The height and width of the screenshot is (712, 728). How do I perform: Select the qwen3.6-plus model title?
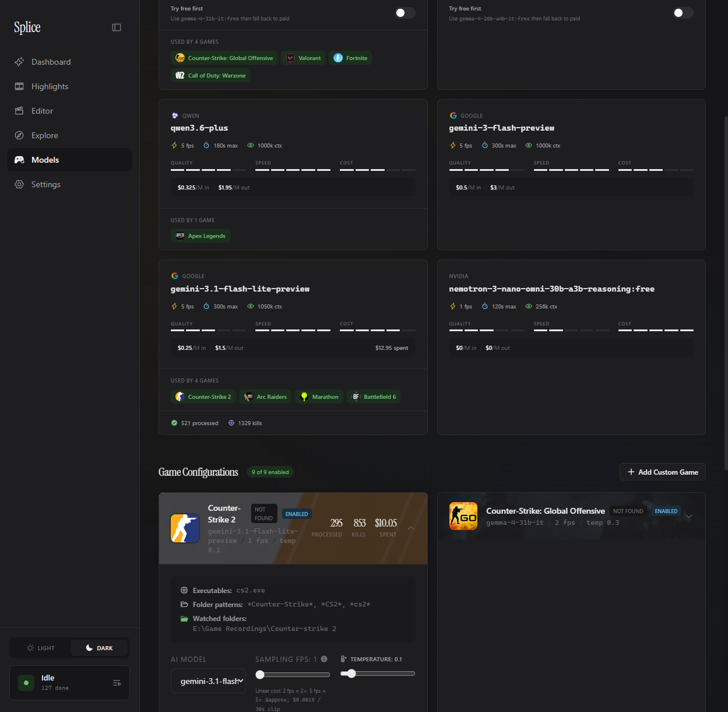[x=199, y=128]
